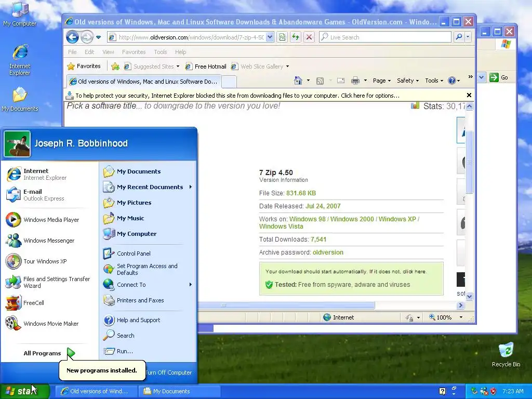
Task: Open search provider dropdown arrow
Action: point(468,37)
